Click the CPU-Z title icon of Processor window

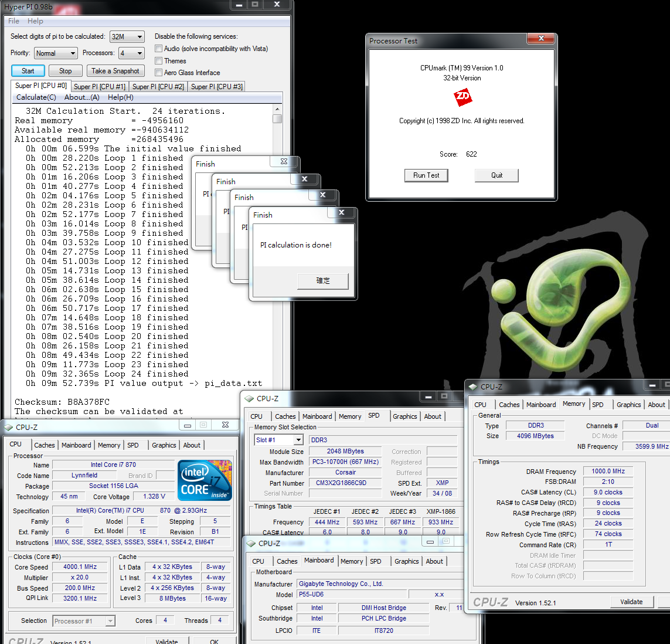[x=9, y=428]
